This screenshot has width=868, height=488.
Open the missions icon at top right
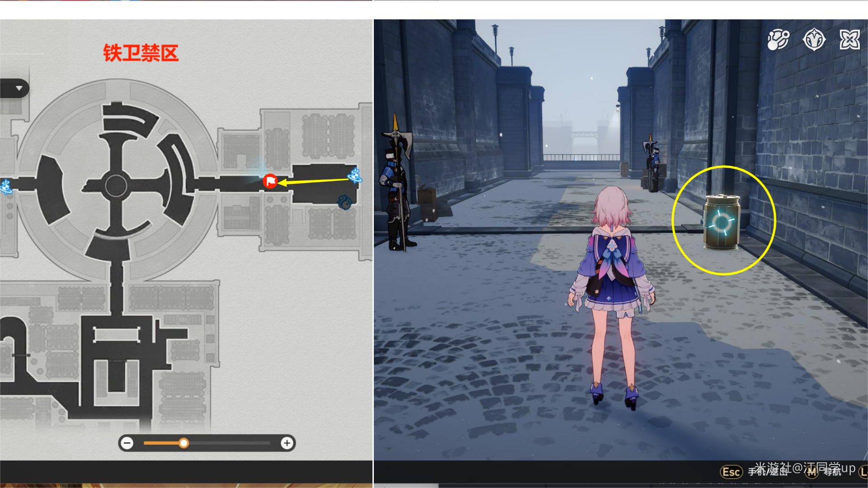(x=778, y=40)
